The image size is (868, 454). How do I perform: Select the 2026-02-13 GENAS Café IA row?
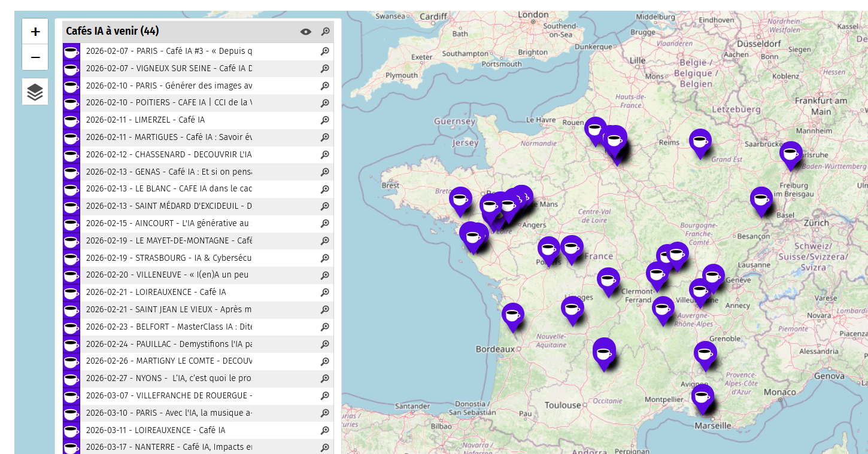(169, 172)
